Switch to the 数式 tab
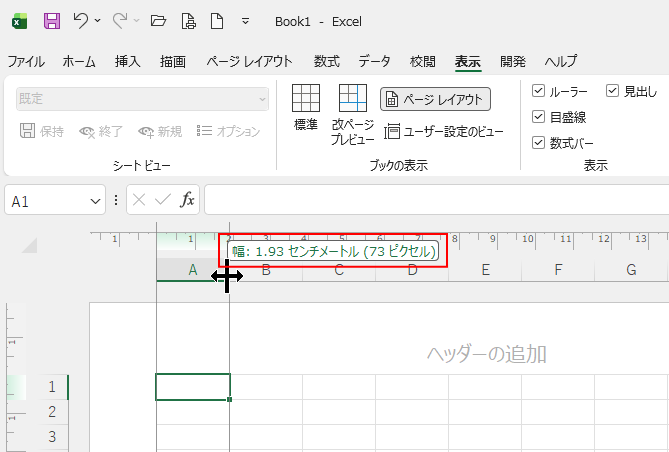The height and width of the screenshot is (452, 669). tap(327, 61)
